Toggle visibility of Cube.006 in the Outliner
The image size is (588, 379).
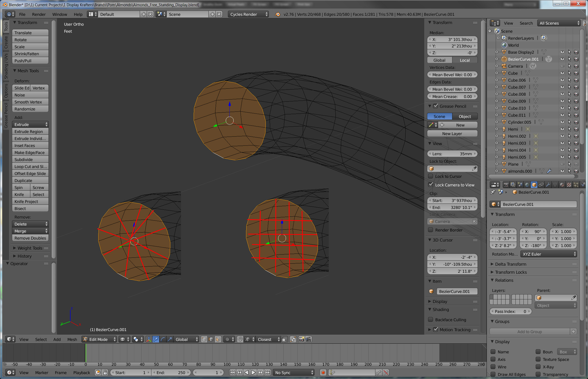tap(562, 80)
